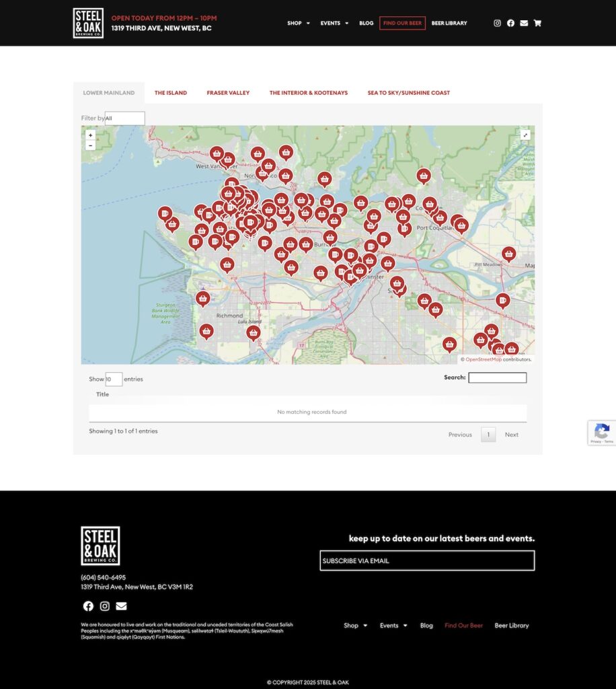
Task: Open Beer Library in header
Action: (x=449, y=23)
